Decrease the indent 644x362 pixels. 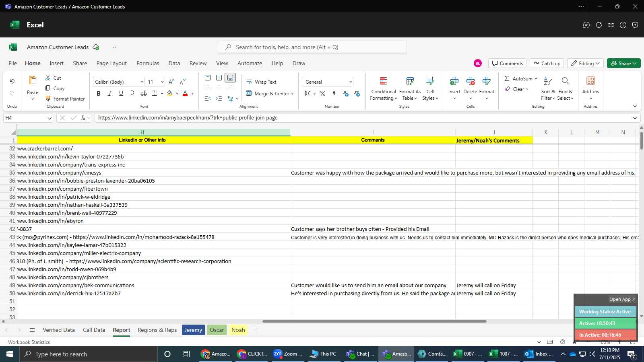click(208, 99)
